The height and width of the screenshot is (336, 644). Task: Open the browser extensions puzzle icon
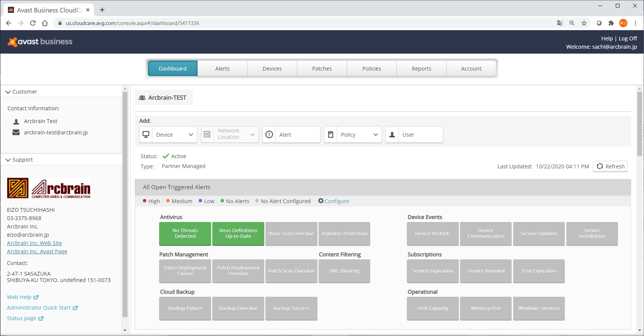pyautogui.click(x=611, y=23)
